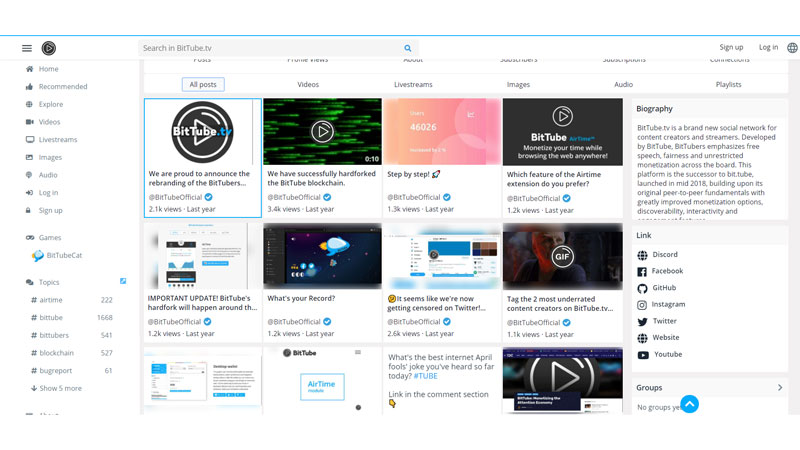Open the AirTime module post thumbnail
Screen dimensions: 800x450
[322, 381]
